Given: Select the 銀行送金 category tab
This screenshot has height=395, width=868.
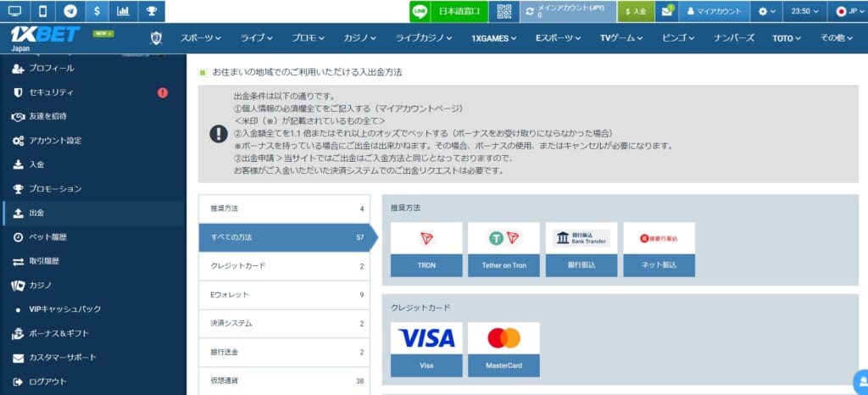Looking at the screenshot, I should [x=284, y=353].
